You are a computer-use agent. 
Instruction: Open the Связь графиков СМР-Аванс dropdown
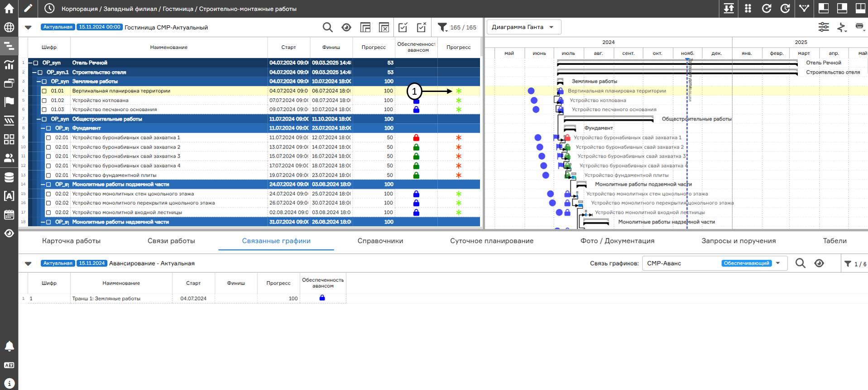715,263
